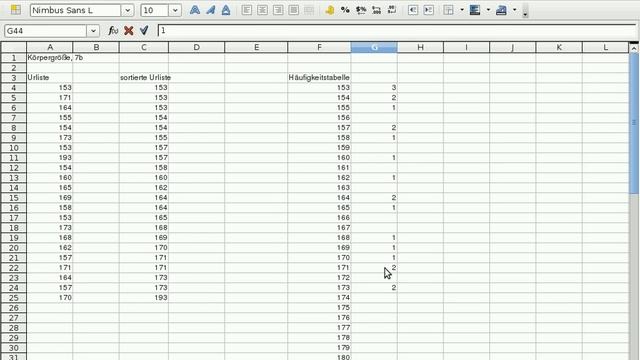Click the Urliste heading cell

pyautogui.click(x=50, y=78)
